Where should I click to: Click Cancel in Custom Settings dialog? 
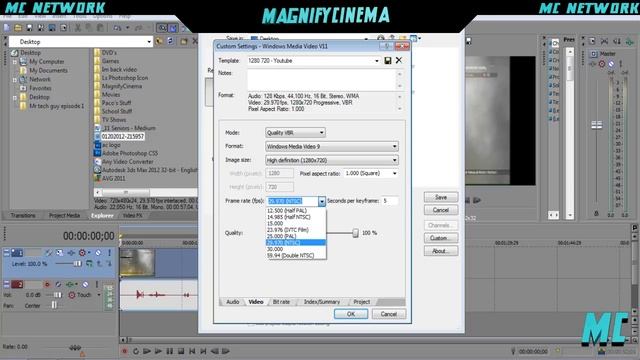389,314
